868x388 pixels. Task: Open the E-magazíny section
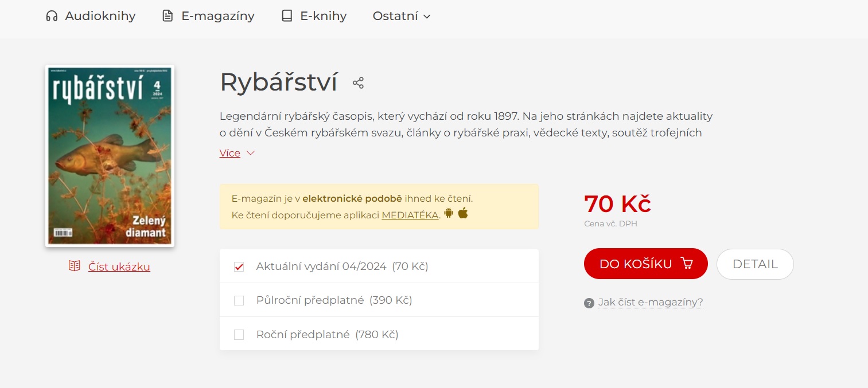217,16
